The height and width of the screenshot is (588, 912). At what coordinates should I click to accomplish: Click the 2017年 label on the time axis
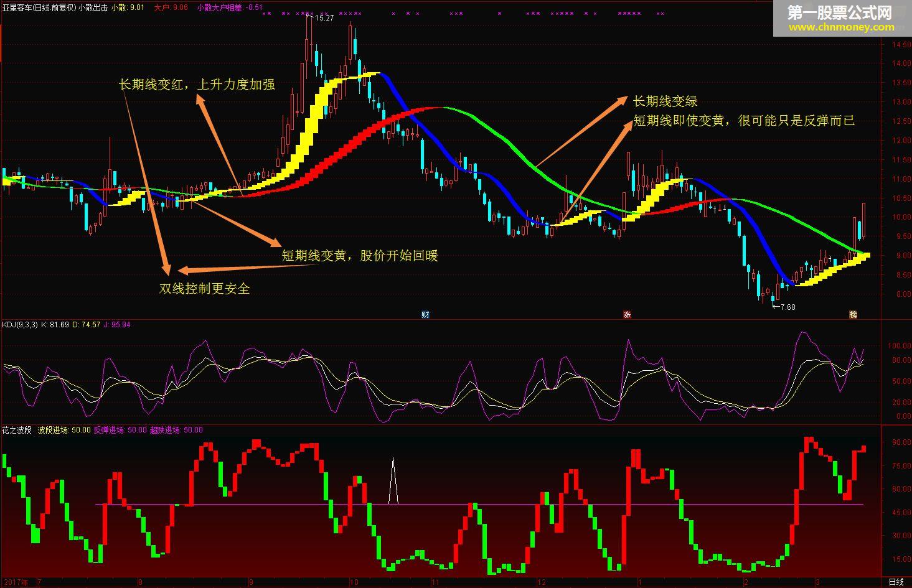pyautogui.click(x=15, y=582)
